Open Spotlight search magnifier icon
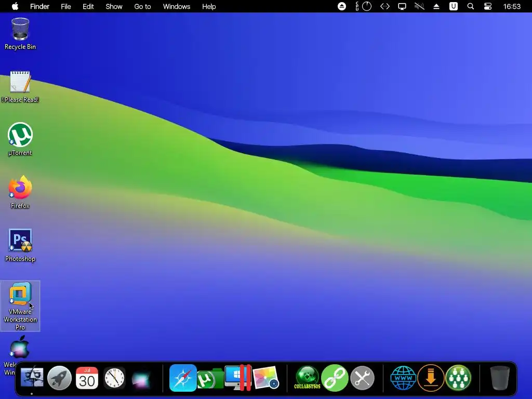The width and height of the screenshot is (532, 399). (x=471, y=6)
